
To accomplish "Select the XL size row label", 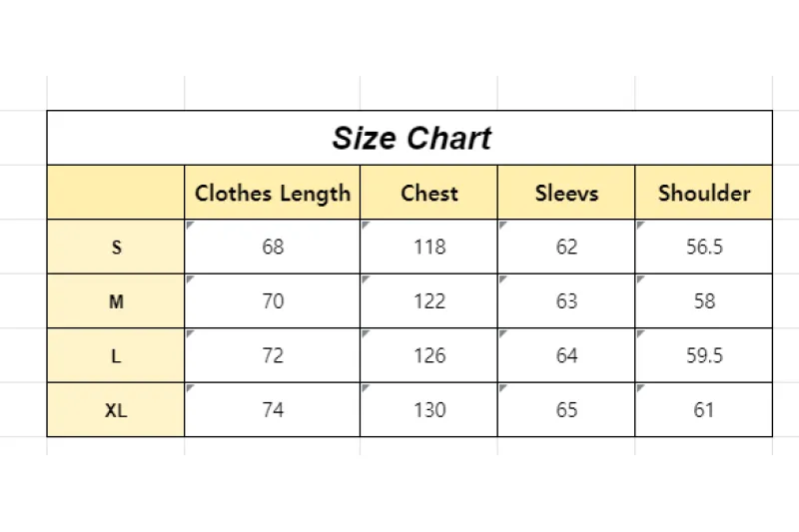I will pos(116,409).
